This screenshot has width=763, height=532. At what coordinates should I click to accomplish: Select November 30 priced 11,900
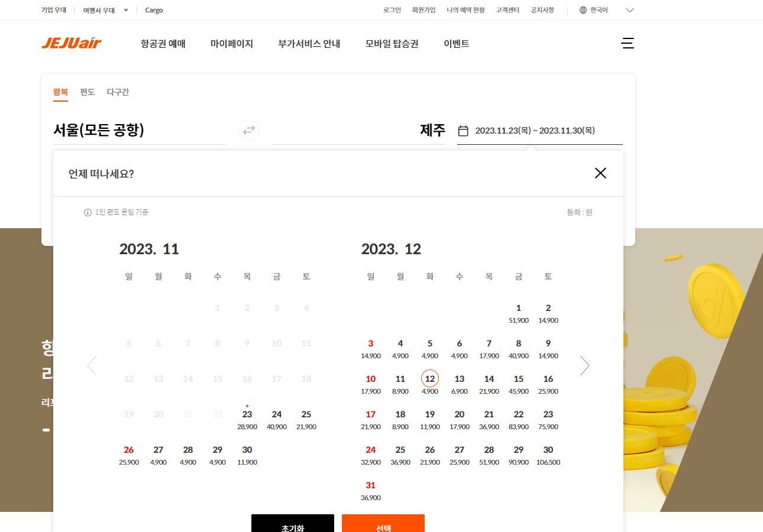(247, 455)
